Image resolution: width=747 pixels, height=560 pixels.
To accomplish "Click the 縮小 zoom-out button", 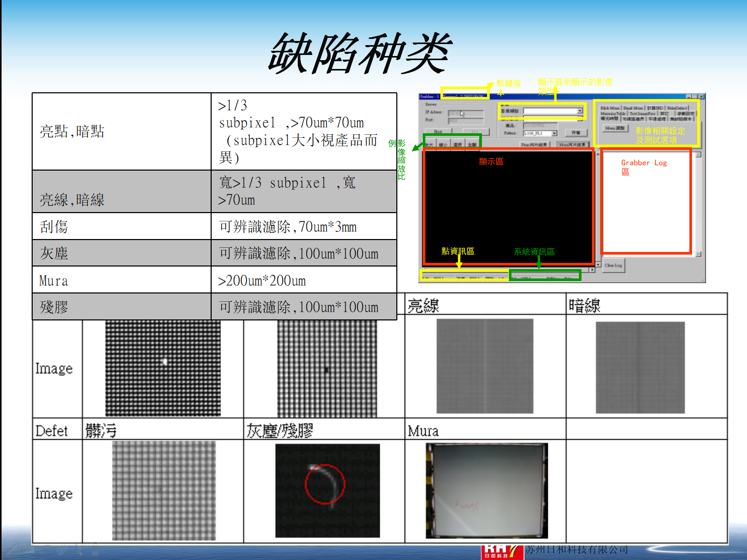I will 443,145.
